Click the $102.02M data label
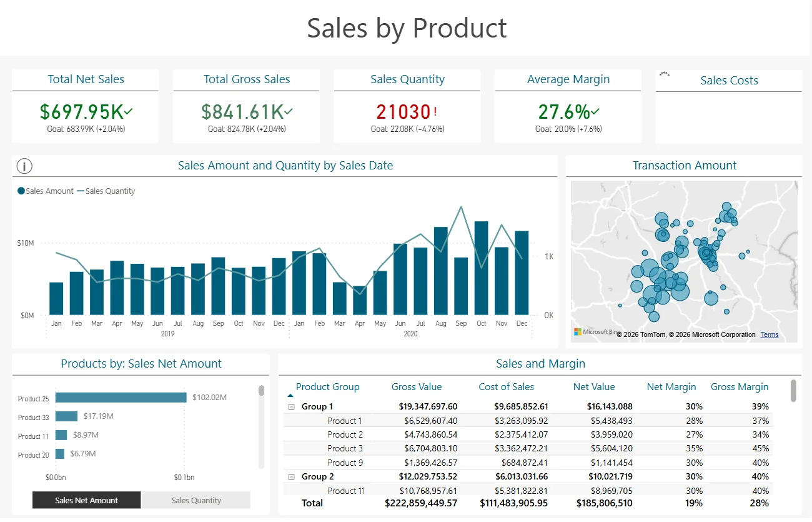 coord(209,397)
